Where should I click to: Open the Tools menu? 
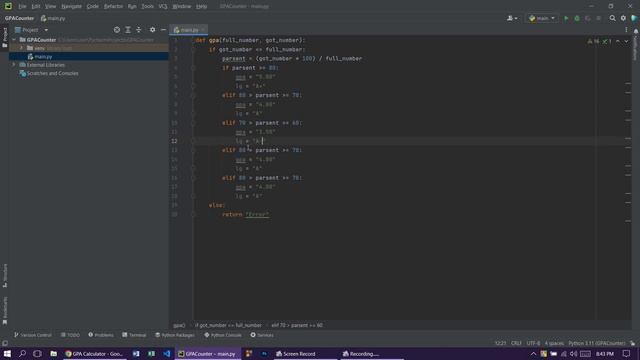(x=148, y=7)
